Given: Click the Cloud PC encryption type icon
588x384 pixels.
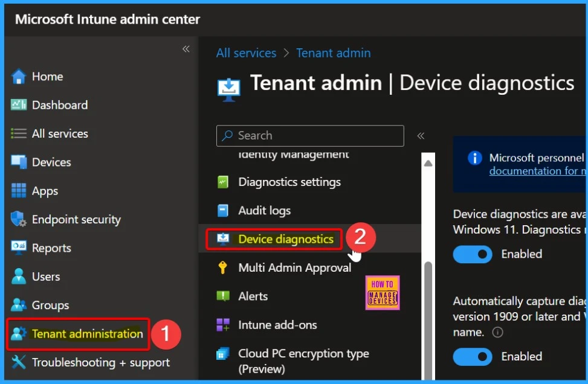Looking at the screenshot, I should click(223, 353).
